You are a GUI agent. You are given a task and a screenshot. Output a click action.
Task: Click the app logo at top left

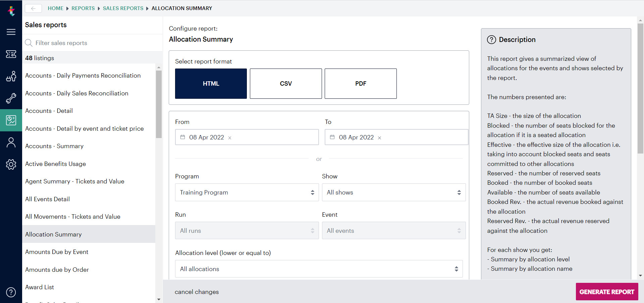click(x=11, y=11)
